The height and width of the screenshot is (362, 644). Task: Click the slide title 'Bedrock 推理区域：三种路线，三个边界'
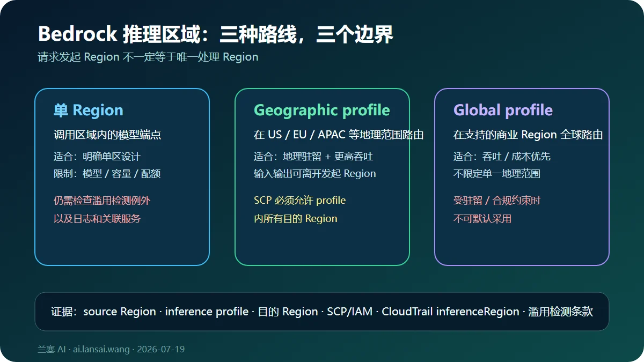coord(215,34)
